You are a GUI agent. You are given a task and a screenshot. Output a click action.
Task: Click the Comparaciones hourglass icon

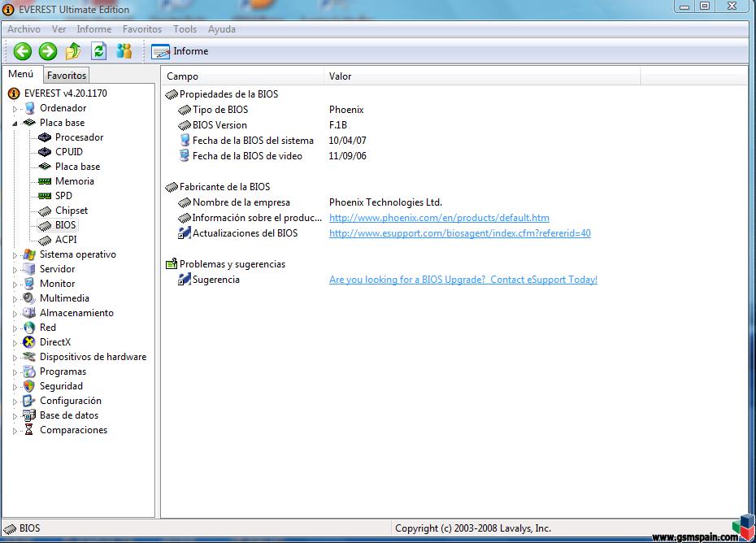click(29, 430)
